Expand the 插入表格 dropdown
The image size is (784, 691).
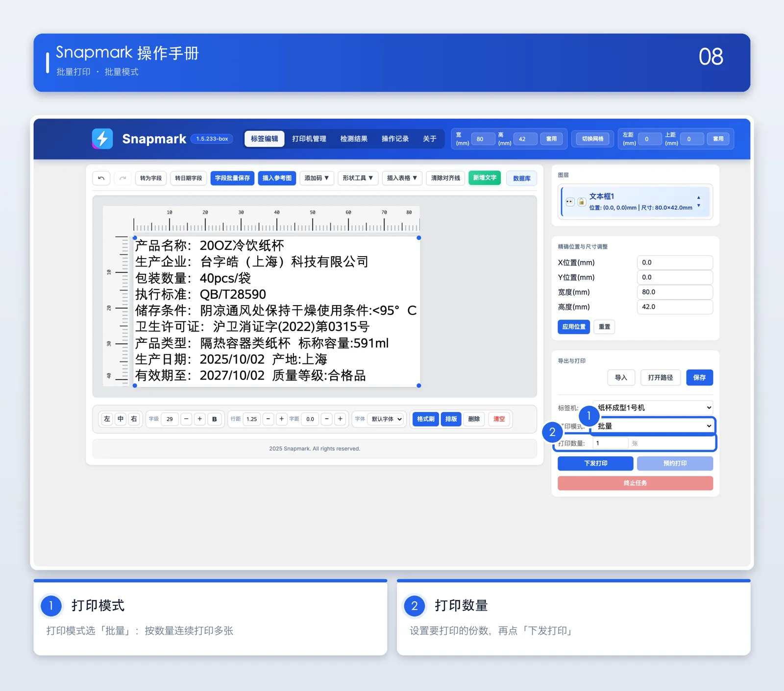(x=402, y=178)
